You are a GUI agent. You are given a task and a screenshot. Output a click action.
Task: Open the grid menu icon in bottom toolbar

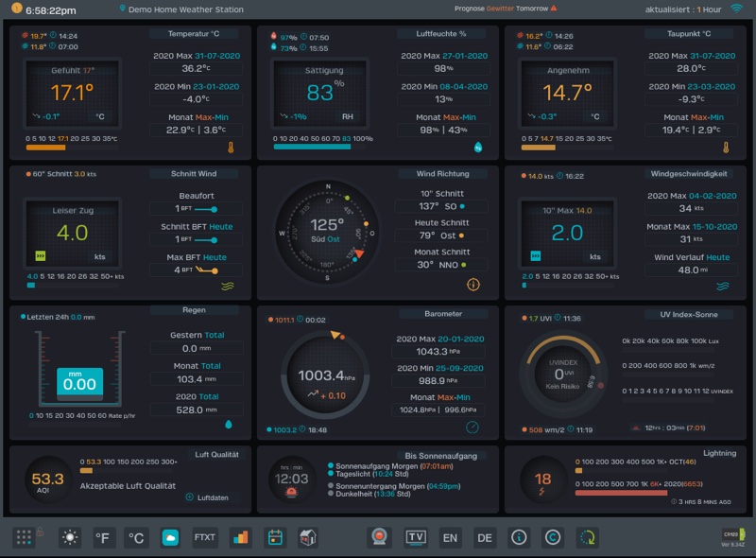click(24, 537)
